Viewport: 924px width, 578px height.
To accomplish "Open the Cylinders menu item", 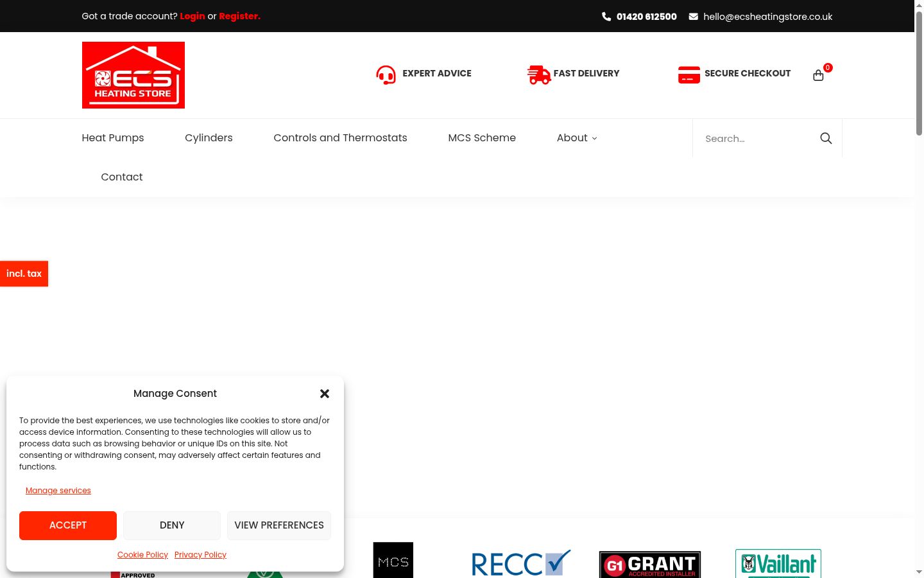I will point(209,138).
